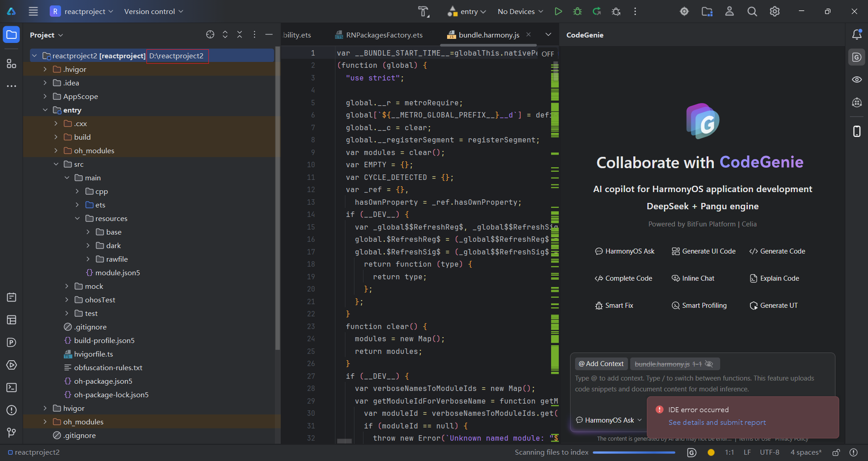Toggle visibility of bundle.harmony.js context

tap(709, 364)
